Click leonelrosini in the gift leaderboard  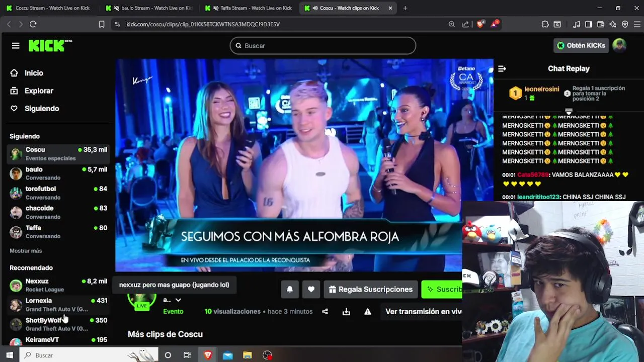click(x=542, y=89)
